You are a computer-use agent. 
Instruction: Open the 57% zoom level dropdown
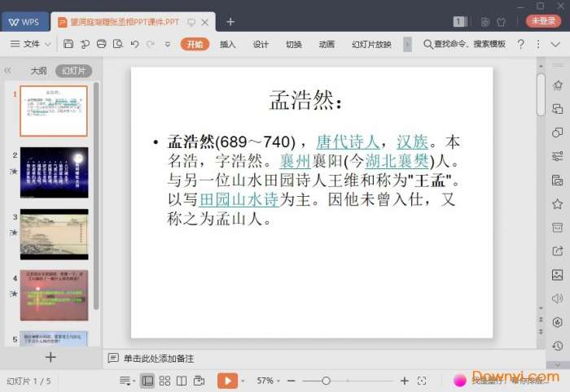(x=268, y=381)
